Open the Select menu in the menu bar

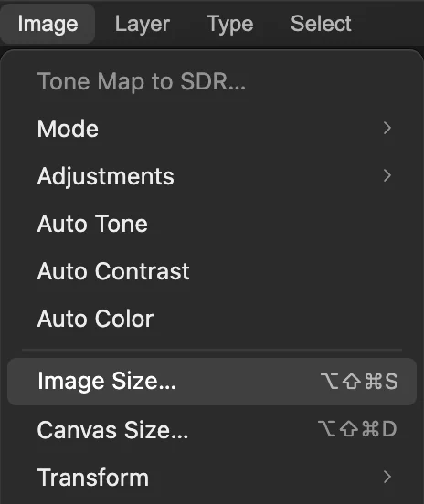point(321,24)
